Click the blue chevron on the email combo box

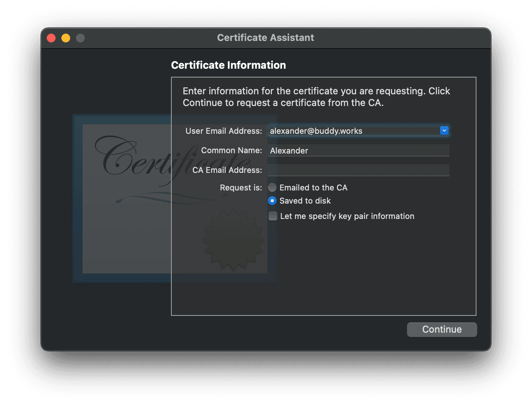tap(444, 130)
